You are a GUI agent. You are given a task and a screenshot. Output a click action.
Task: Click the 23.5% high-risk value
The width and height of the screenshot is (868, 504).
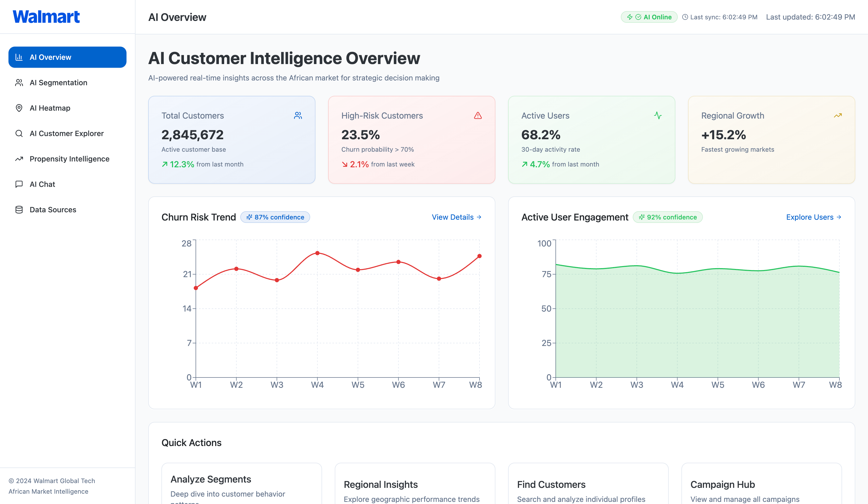coord(360,135)
